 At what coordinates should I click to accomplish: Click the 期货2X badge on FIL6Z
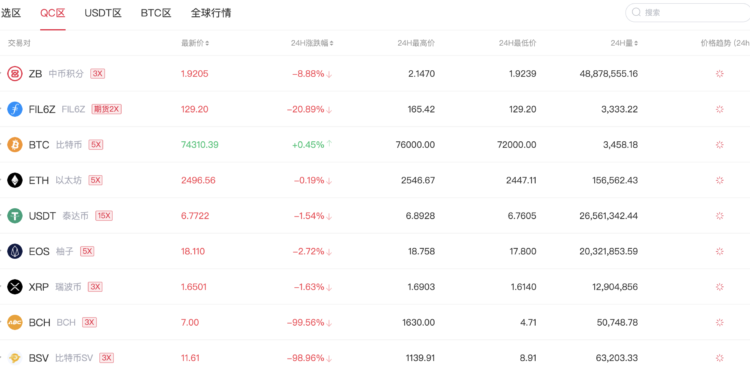click(x=107, y=109)
